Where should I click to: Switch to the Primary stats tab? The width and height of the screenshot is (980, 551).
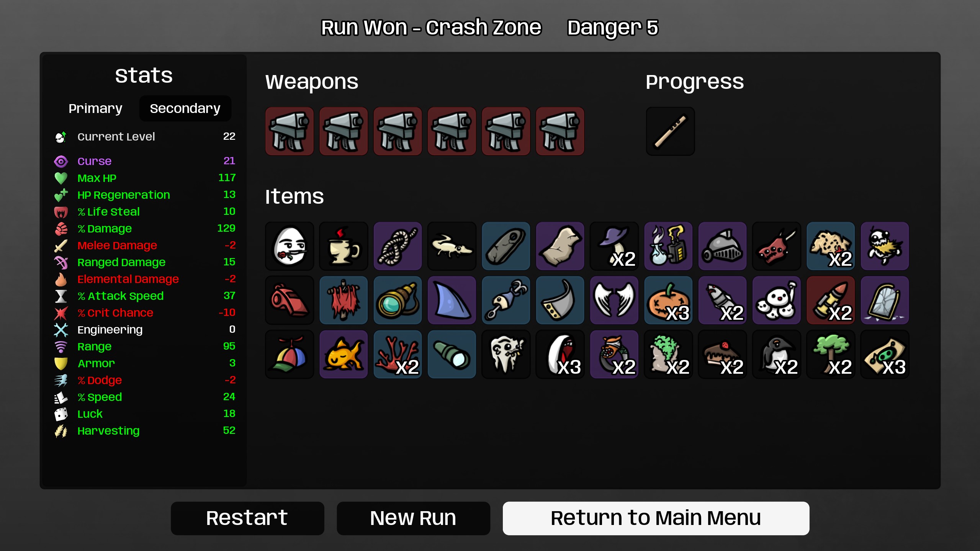click(95, 108)
